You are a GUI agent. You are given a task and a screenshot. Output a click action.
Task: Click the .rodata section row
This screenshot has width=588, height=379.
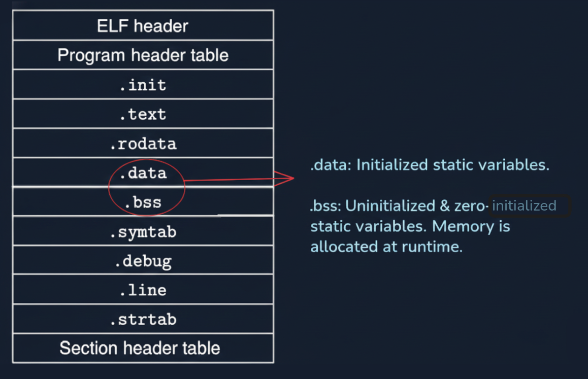(143, 144)
